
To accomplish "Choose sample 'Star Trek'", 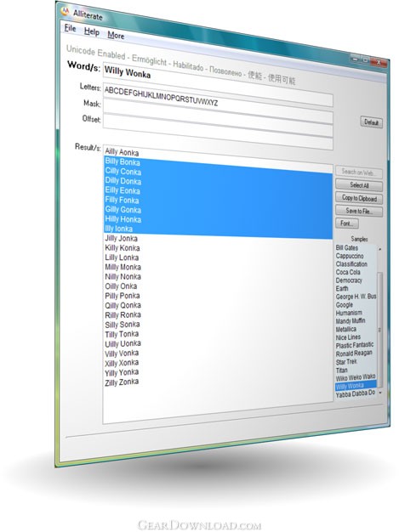I will (346, 362).
